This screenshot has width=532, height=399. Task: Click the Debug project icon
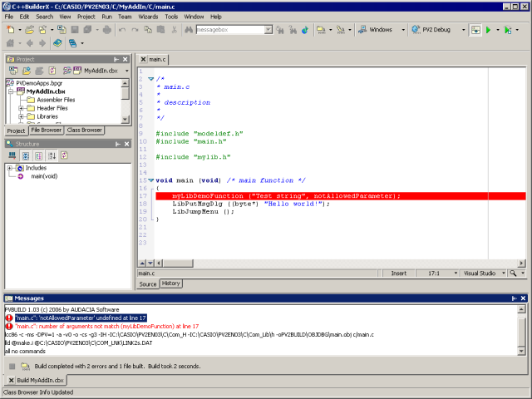[x=508, y=30]
